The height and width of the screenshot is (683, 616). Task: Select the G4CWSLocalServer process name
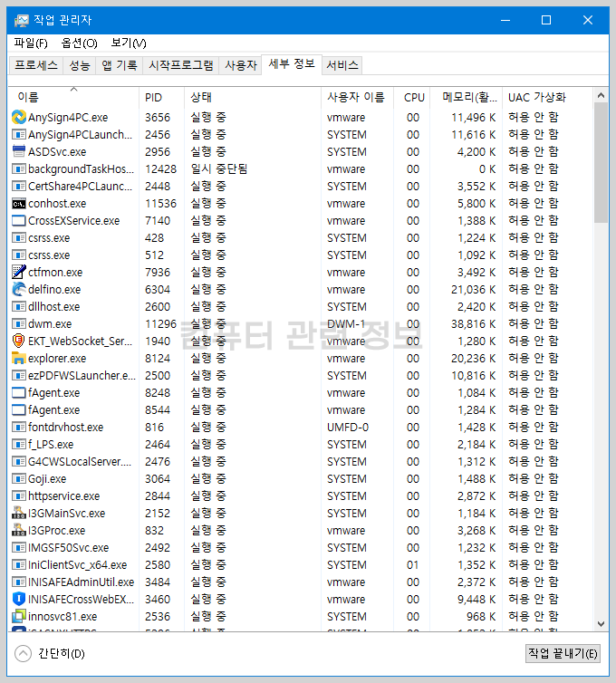click(x=80, y=461)
